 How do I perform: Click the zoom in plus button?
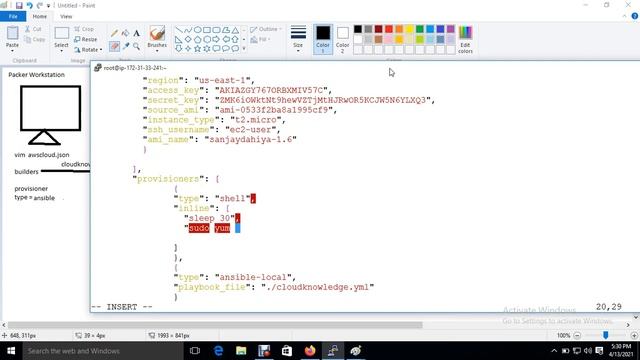[634, 336]
